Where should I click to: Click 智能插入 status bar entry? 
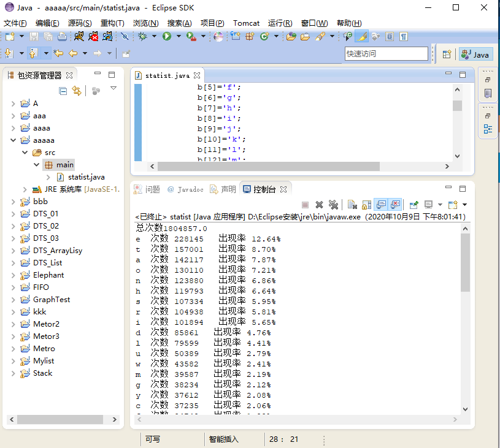pos(224,439)
